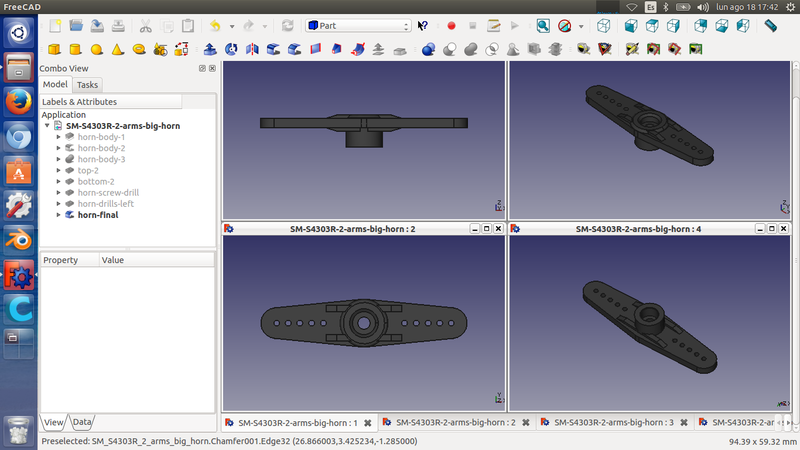Switch to the Data property tab
The height and width of the screenshot is (450, 800).
coord(82,422)
